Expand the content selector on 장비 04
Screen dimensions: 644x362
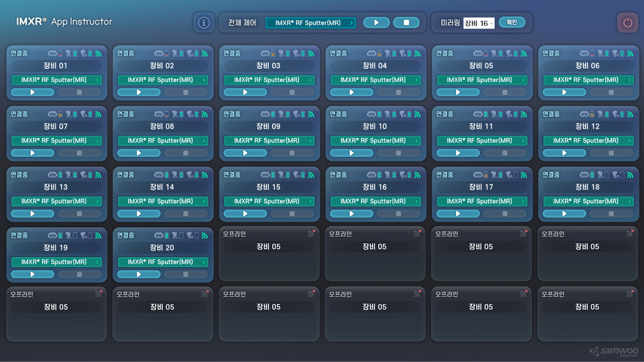[376, 80]
